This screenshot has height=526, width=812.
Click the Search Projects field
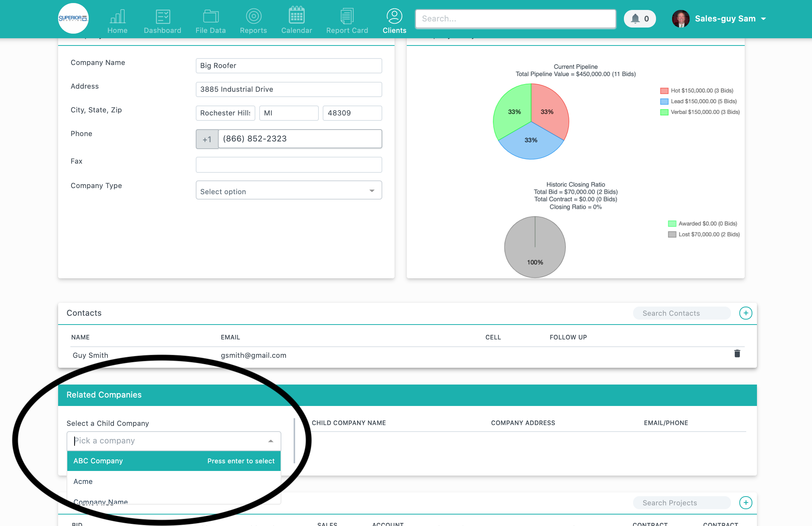(682, 503)
